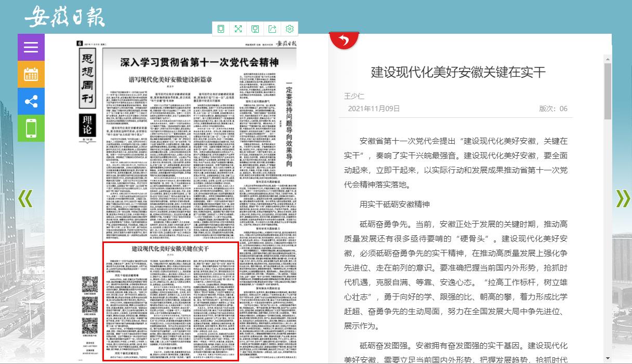Go to next page with right chevrons
This screenshot has height=364, width=632.
pos(623,198)
